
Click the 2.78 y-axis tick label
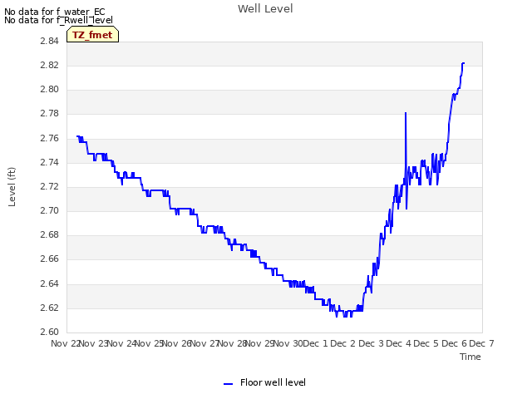click(x=49, y=114)
